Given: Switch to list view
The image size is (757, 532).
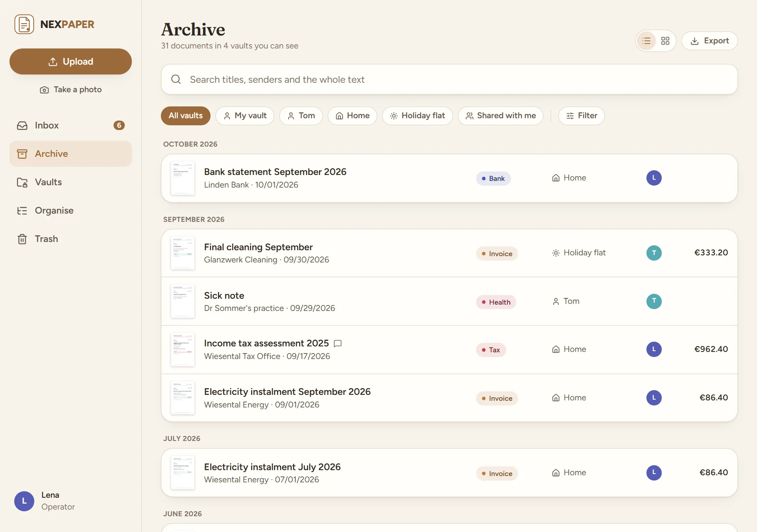Looking at the screenshot, I should pos(646,41).
